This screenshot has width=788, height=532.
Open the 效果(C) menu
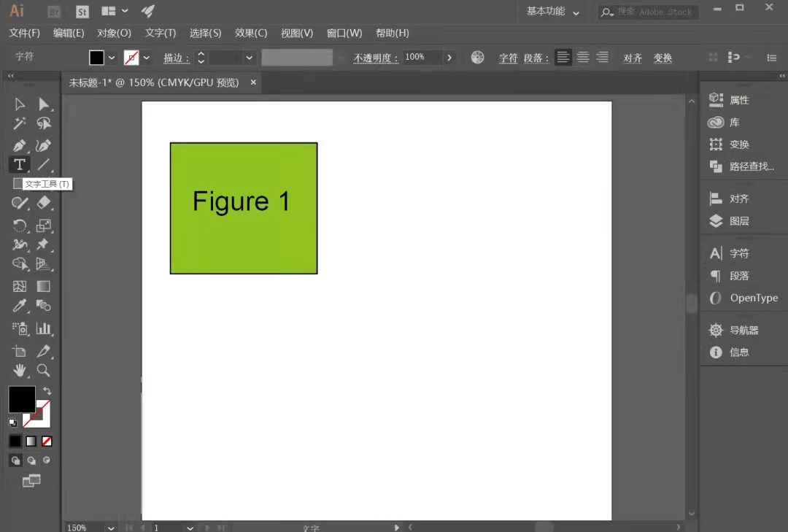[251, 33]
